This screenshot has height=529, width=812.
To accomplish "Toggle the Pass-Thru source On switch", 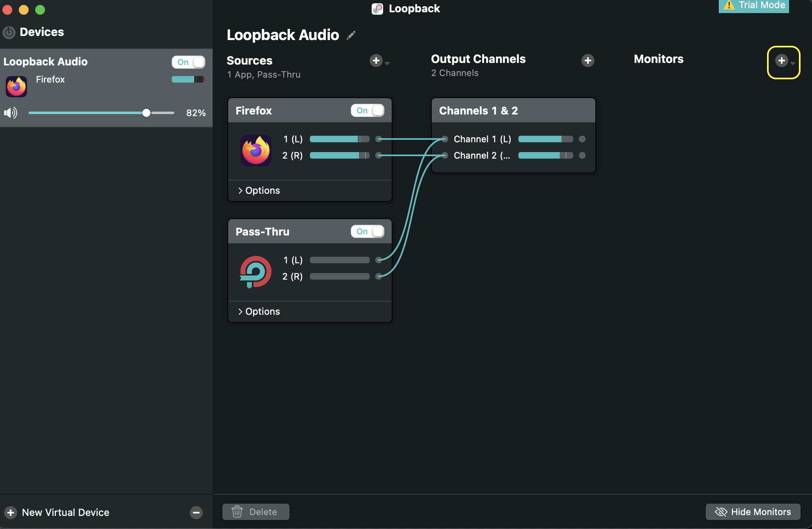I will click(367, 231).
